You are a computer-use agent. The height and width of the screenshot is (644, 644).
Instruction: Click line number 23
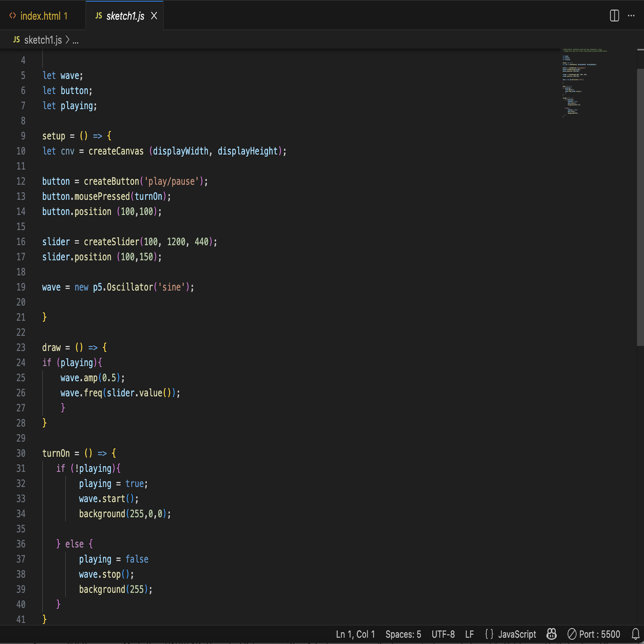pyautogui.click(x=21, y=348)
